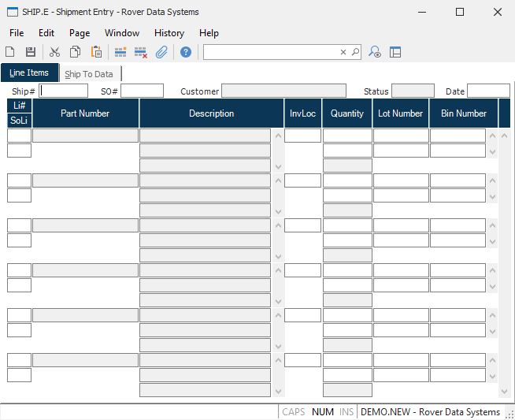Click the Paste clipboard icon
Viewport: 515px width, 420px height.
96,52
